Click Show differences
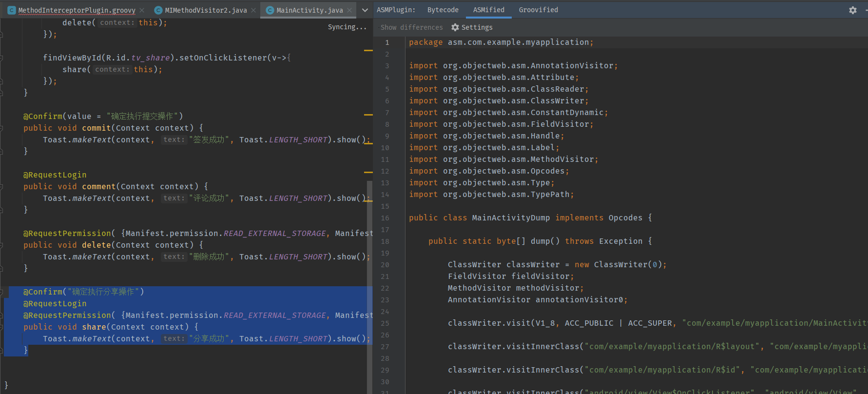Image resolution: width=868 pixels, height=394 pixels. (412, 27)
